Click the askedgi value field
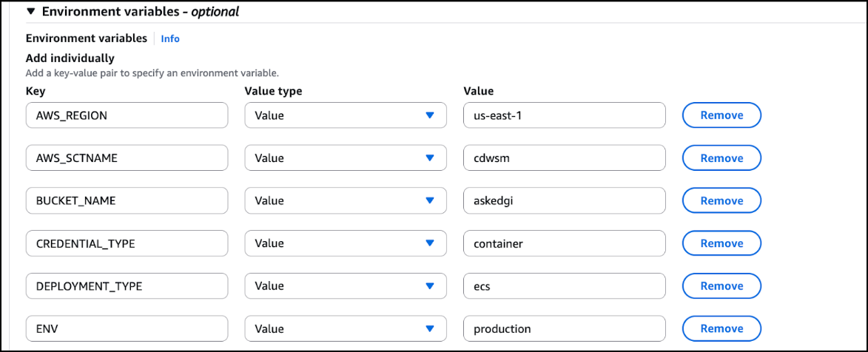The image size is (868, 352). click(x=564, y=200)
